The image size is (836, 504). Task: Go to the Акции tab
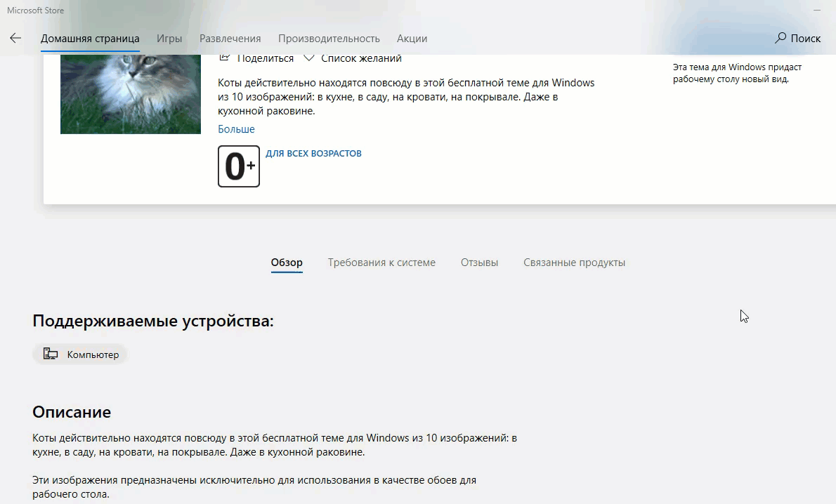coord(412,39)
